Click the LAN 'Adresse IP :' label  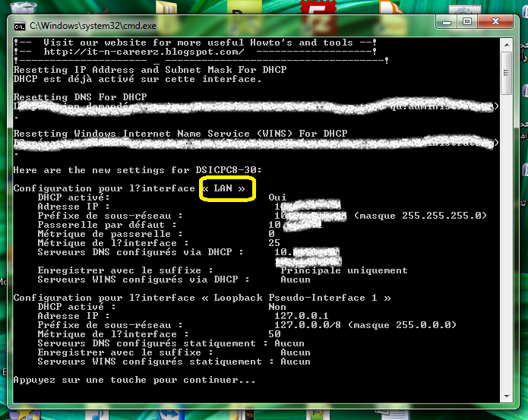click(x=74, y=207)
